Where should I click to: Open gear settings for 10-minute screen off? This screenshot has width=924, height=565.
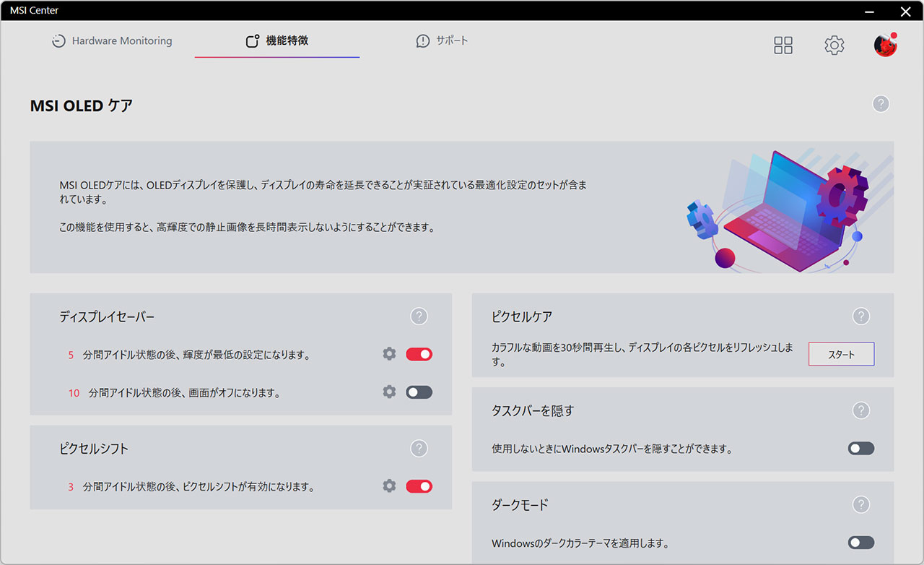click(389, 392)
